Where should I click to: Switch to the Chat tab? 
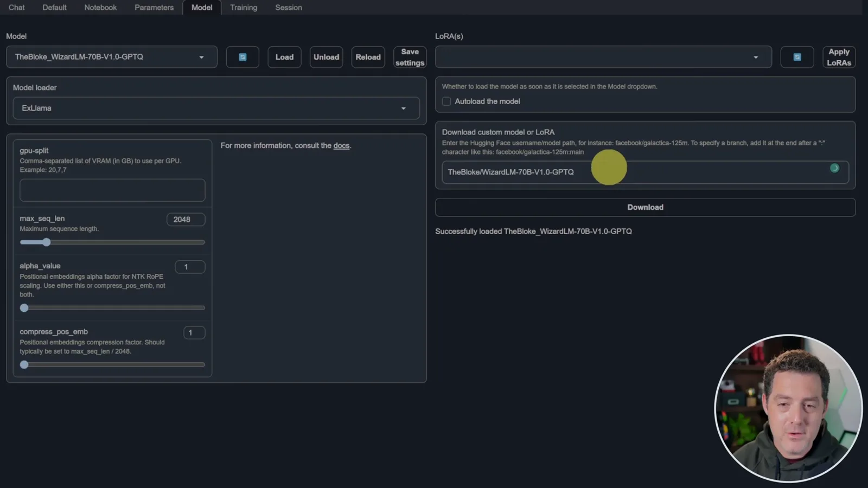pos(16,8)
